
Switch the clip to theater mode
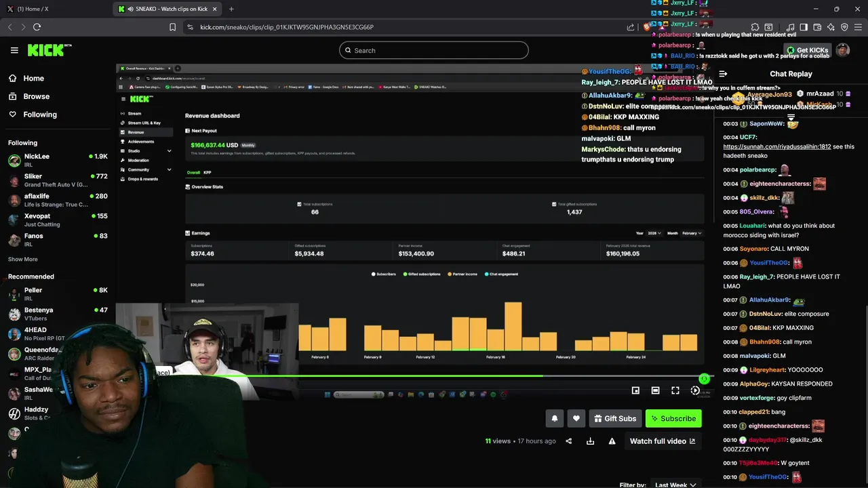click(x=655, y=390)
